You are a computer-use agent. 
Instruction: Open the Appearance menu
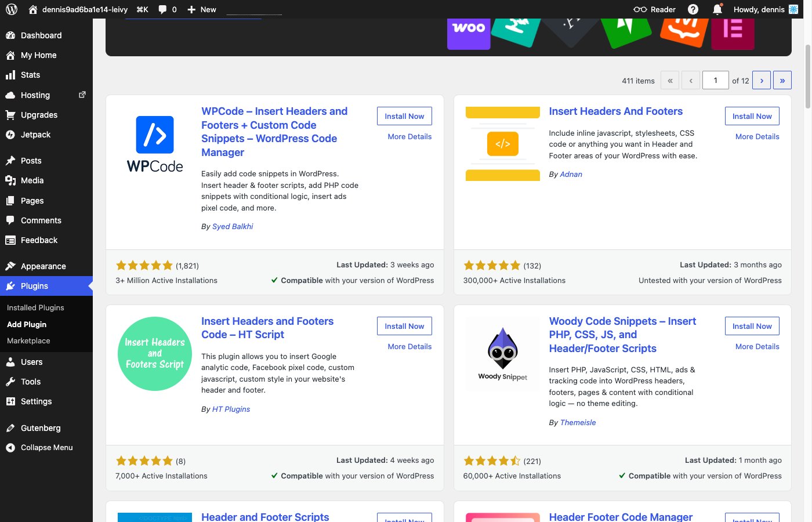point(46,266)
